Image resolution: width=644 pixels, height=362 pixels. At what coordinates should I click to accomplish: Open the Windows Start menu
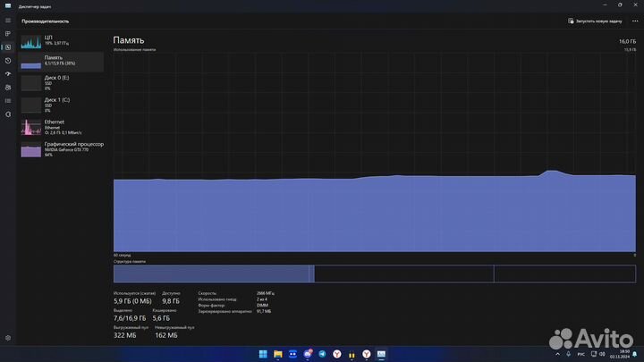click(x=262, y=354)
